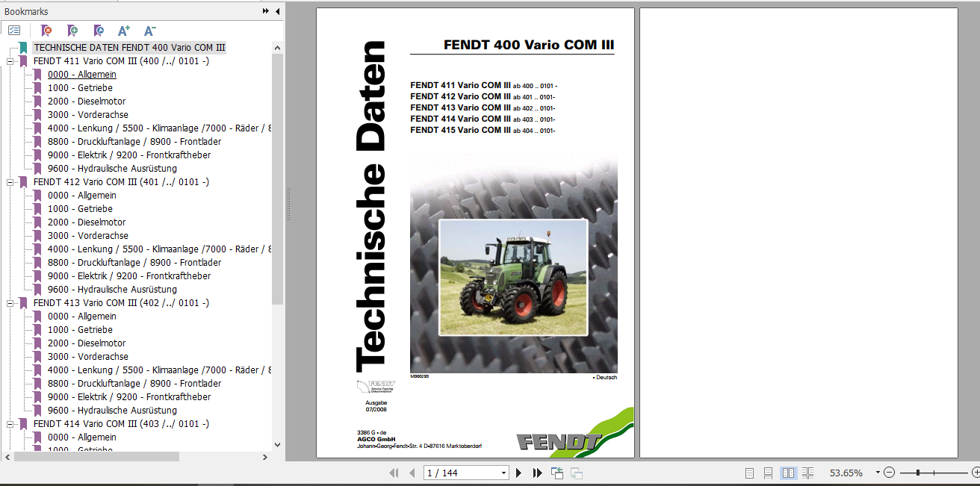Viewport: 980px width, 486px height.
Task: Click bookmarks scrollbar up arrow
Action: click(x=278, y=47)
